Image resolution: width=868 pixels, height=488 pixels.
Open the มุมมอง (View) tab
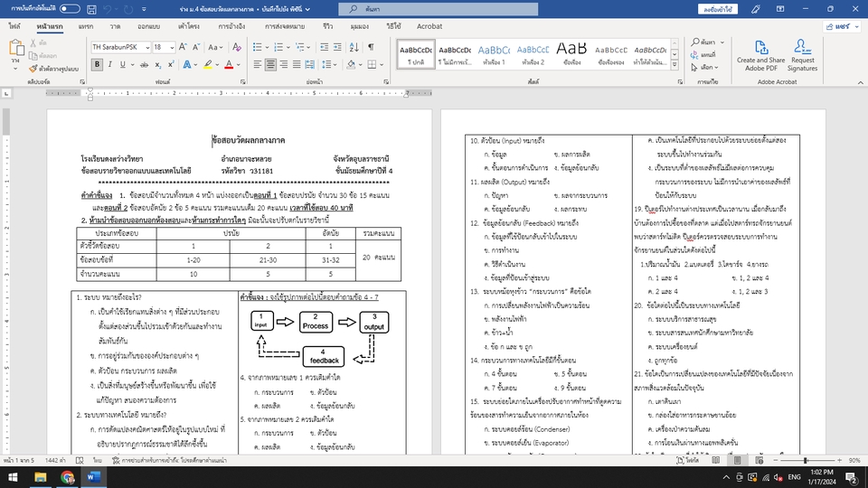click(359, 26)
